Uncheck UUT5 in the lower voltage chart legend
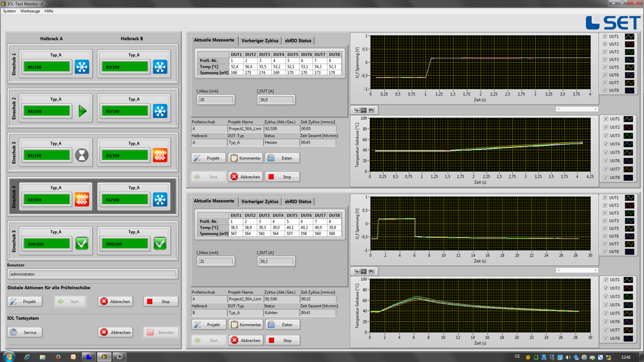This screenshot has width=644, height=362. (x=605, y=229)
